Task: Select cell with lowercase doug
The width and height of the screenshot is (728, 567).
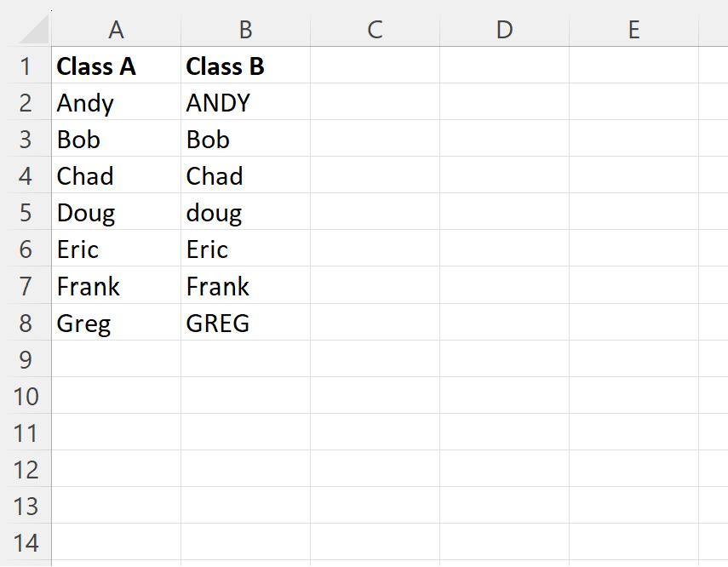Action: click(x=245, y=212)
